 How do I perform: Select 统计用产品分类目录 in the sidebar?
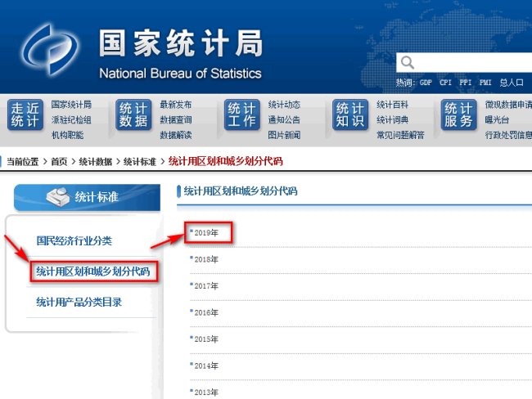pos(79,302)
